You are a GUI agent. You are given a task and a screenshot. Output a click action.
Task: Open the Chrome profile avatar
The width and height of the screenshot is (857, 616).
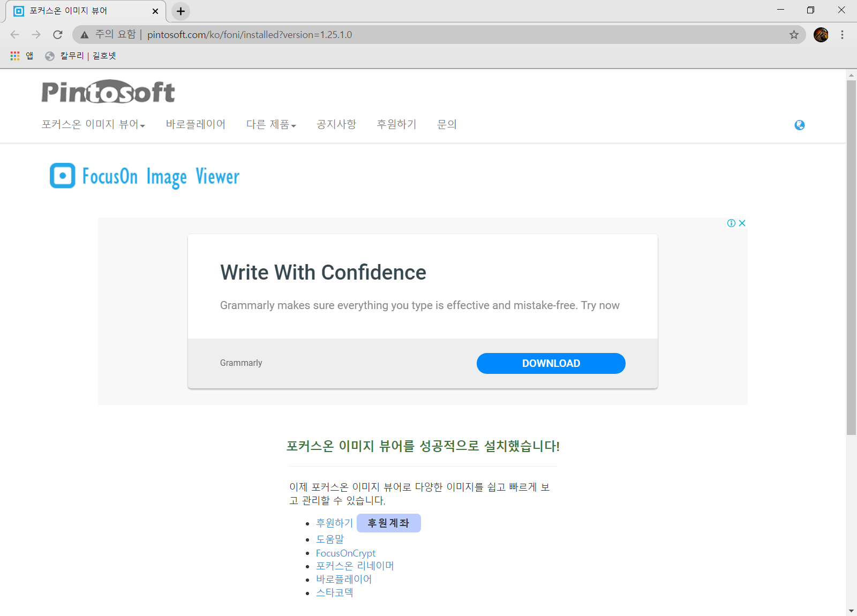coord(821,35)
